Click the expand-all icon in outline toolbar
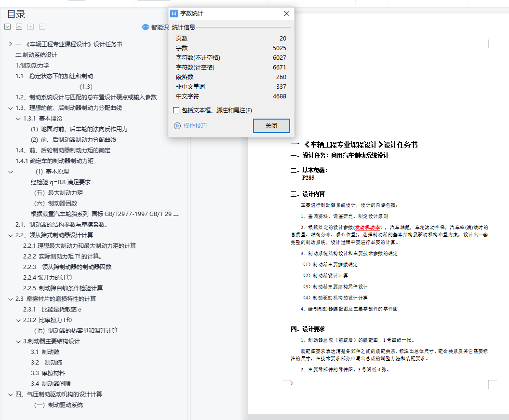 (x=8, y=27)
